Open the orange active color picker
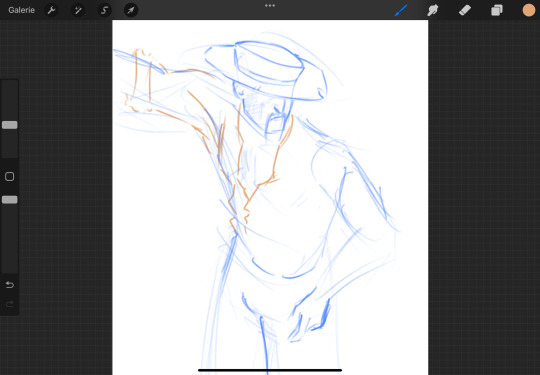 coord(529,10)
